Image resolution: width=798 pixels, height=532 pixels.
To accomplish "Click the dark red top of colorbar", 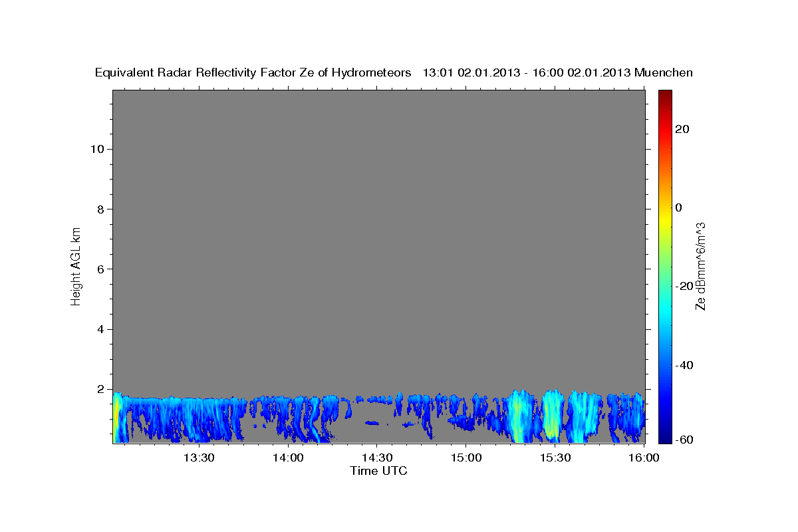I will [665, 96].
